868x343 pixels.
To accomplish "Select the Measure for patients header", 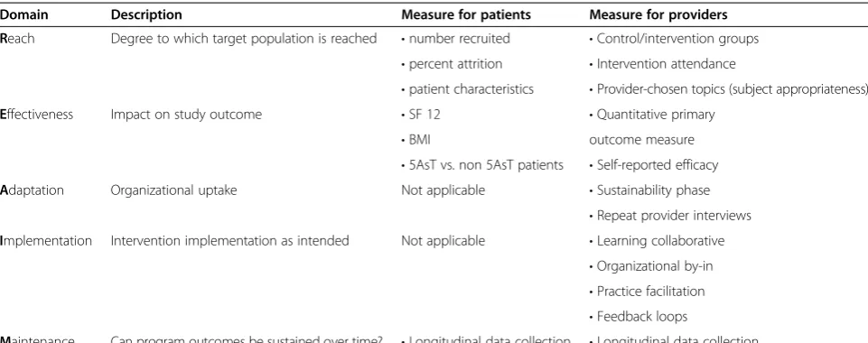I will pyautogui.click(x=466, y=15).
